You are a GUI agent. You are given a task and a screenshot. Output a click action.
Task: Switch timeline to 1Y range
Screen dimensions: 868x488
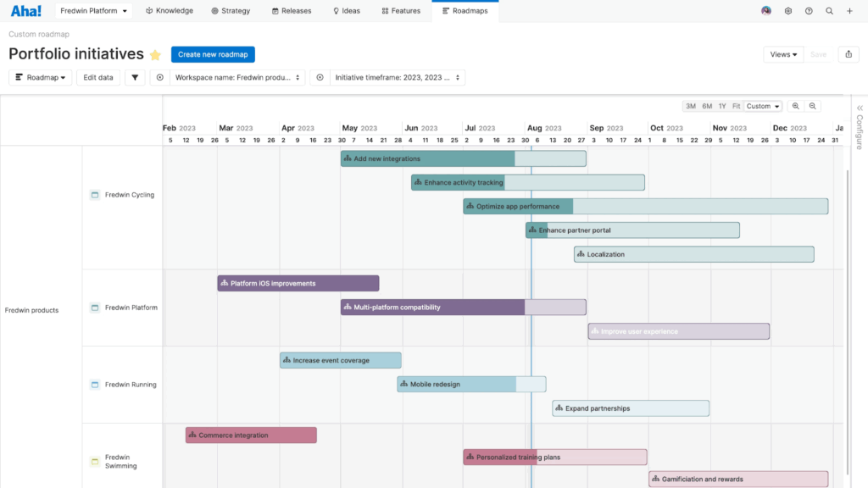click(722, 107)
